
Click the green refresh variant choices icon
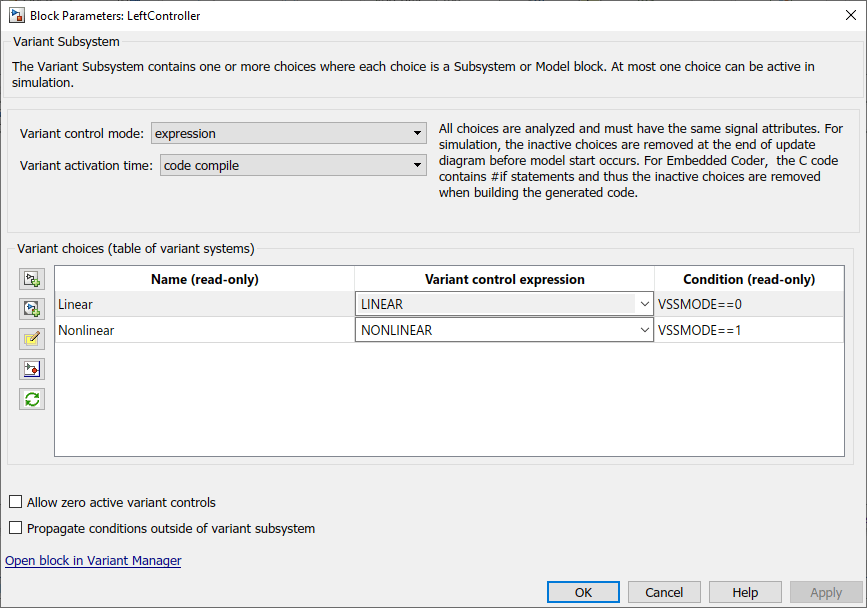pos(32,399)
